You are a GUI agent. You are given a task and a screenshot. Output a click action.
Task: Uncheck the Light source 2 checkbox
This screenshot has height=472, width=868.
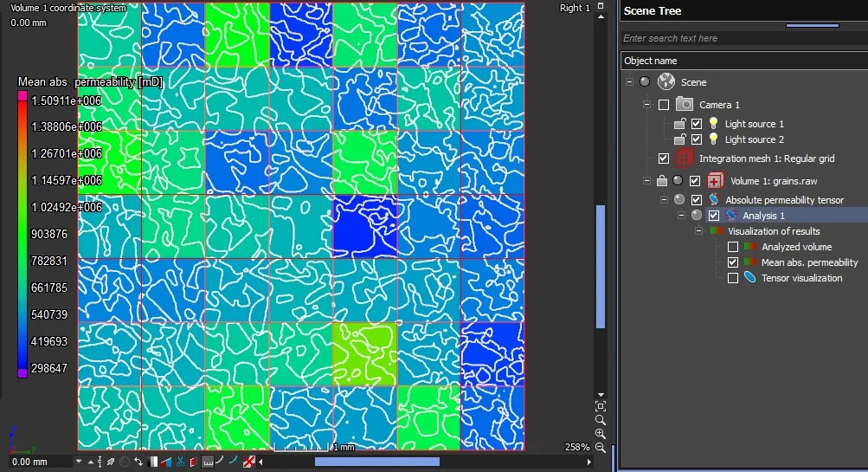tap(697, 139)
